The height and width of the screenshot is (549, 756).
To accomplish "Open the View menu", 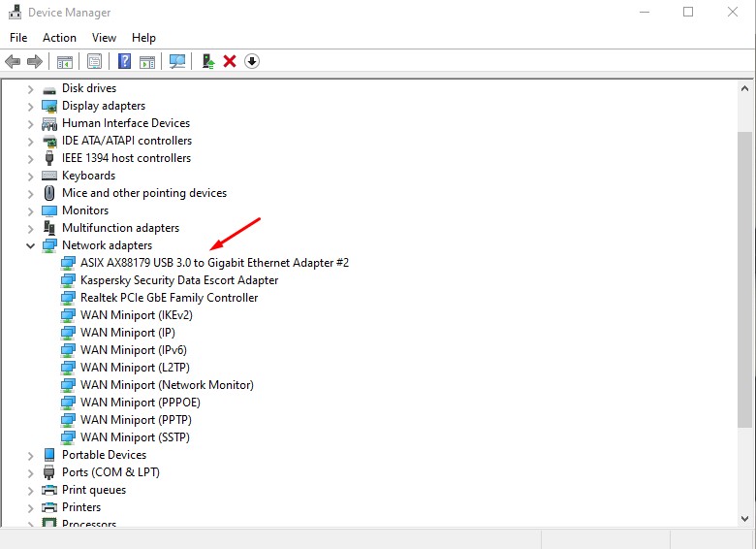I will click(104, 38).
